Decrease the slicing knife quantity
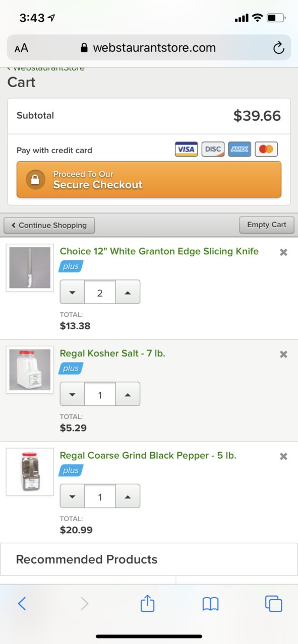 point(73,292)
